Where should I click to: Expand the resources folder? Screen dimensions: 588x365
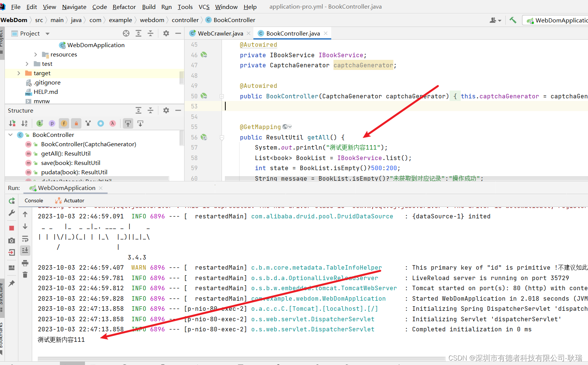pos(36,55)
